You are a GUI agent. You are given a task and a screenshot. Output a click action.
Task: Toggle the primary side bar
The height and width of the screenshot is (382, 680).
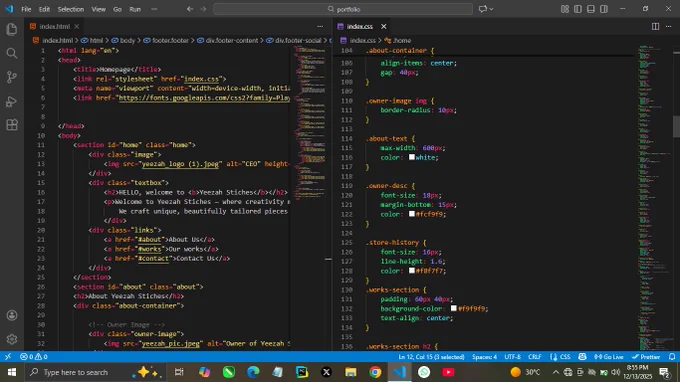tap(578, 9)
